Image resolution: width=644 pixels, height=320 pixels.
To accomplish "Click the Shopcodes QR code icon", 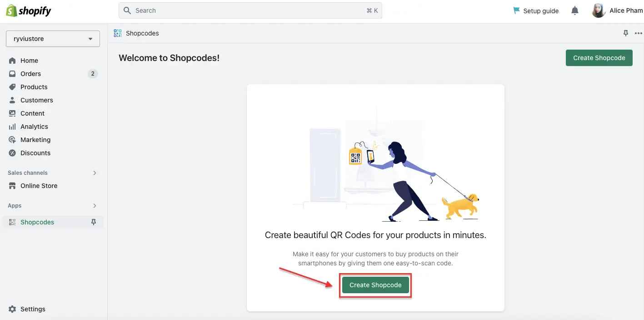I will tap(12, 222).
